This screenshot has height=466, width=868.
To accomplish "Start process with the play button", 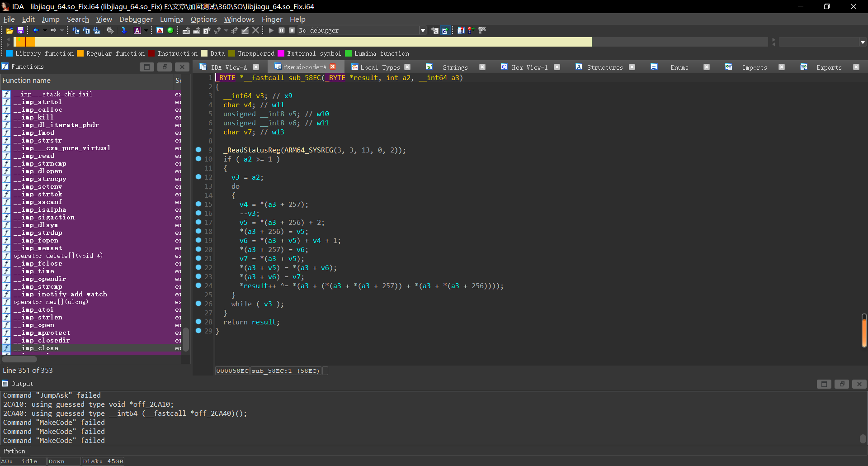I will tap(271, 30).
